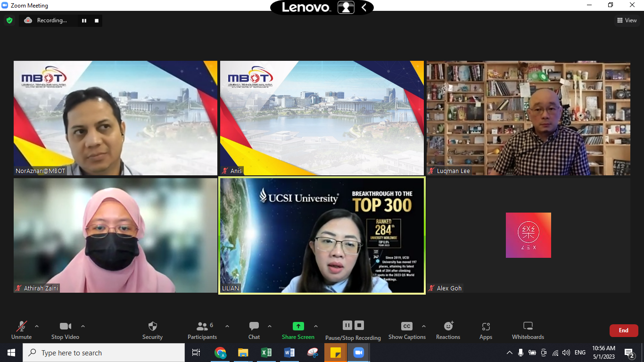This screenshot has width=644, height=362.
Task: Click the green Share Screen icon
Action: (x=298, y=326)
